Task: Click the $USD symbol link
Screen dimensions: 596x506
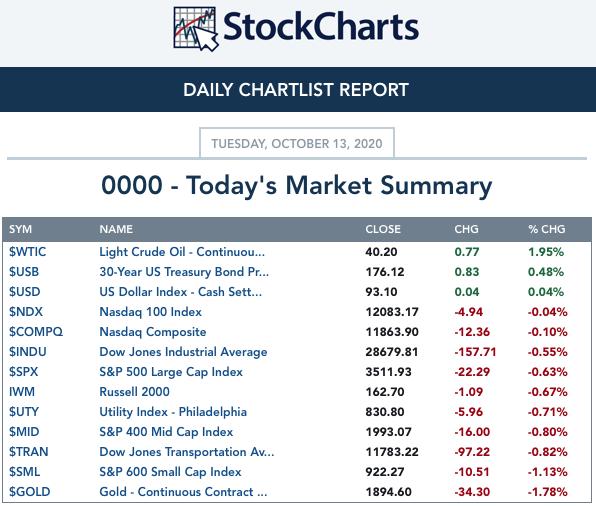Action: [25, 292]
